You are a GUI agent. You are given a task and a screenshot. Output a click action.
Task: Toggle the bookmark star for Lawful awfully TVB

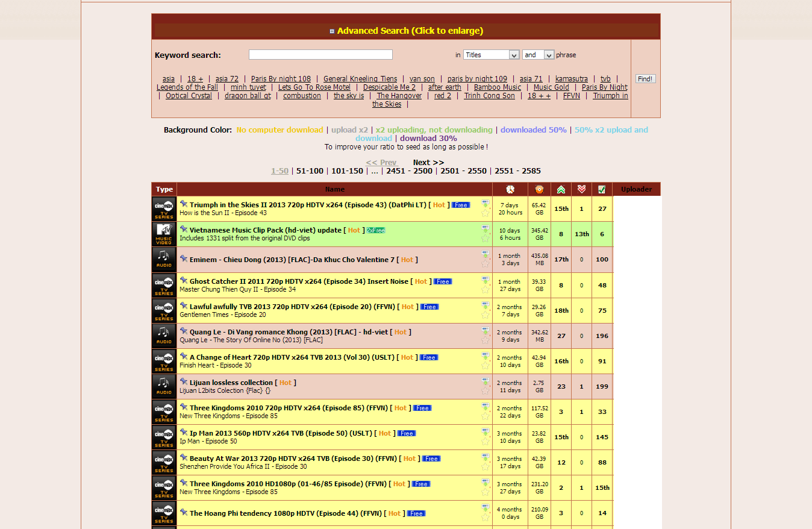(x=486, y=315)
